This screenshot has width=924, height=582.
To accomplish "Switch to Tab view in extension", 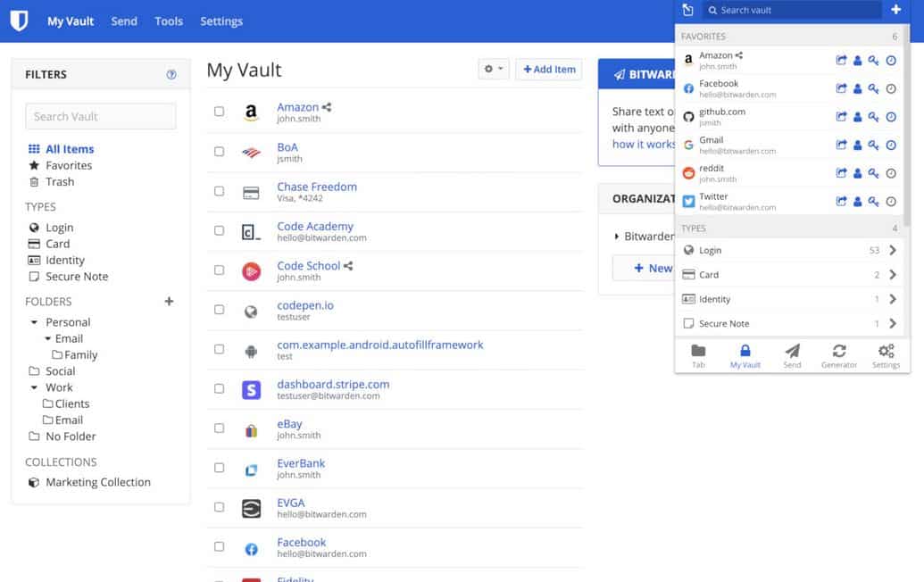I will tap(698, 356).
